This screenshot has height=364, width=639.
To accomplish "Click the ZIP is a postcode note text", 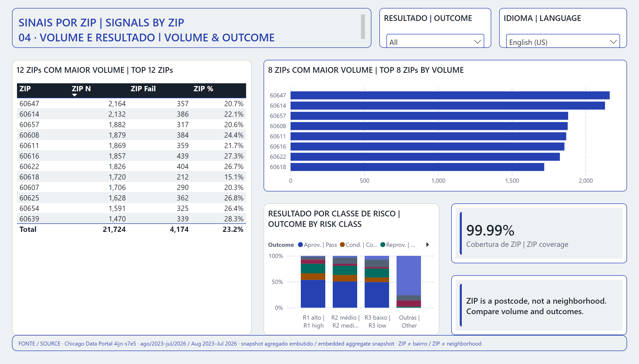I will click(536, 306).
